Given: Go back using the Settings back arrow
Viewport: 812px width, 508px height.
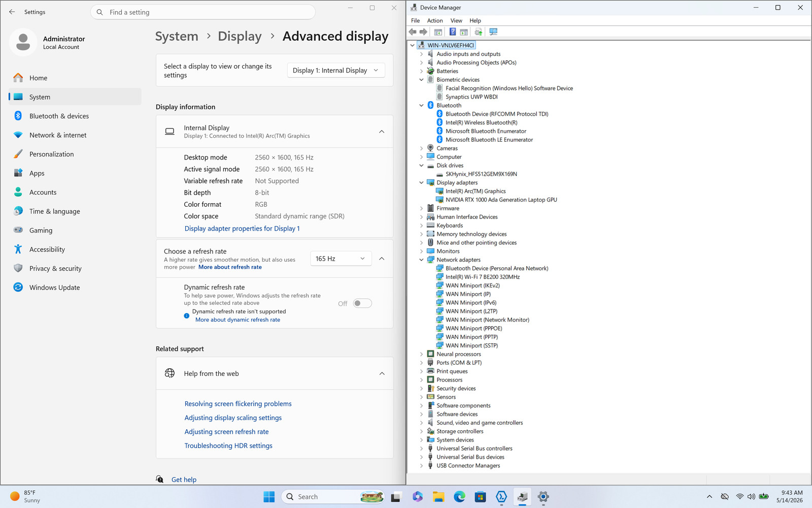Looking at the screenshot, I should click(x=12, y=12).
